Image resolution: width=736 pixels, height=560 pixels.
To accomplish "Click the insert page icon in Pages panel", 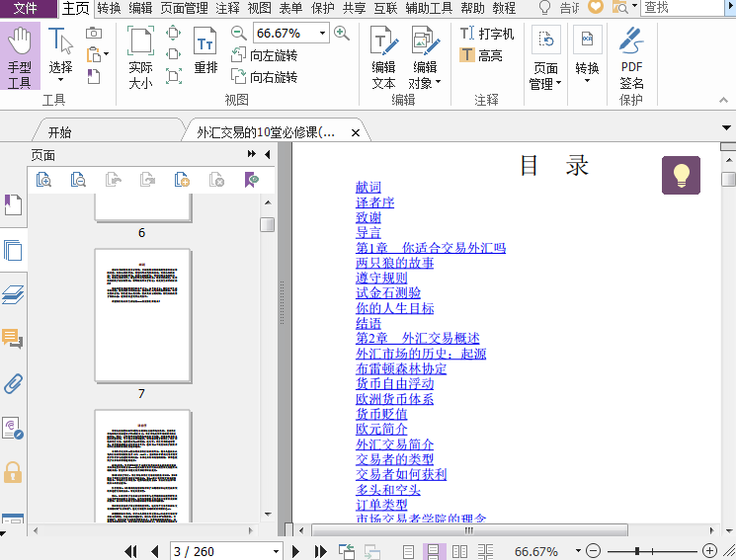I will (x=182, y=180).
